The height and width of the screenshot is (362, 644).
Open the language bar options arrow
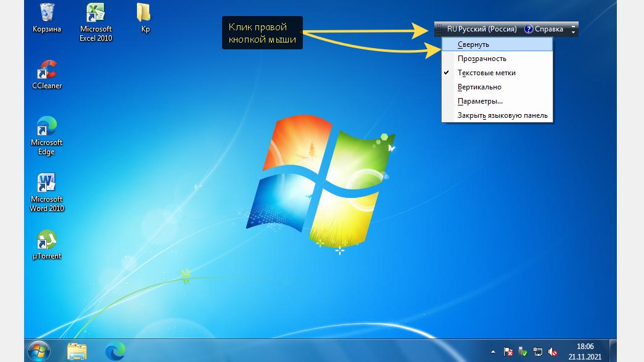(573, 32)
